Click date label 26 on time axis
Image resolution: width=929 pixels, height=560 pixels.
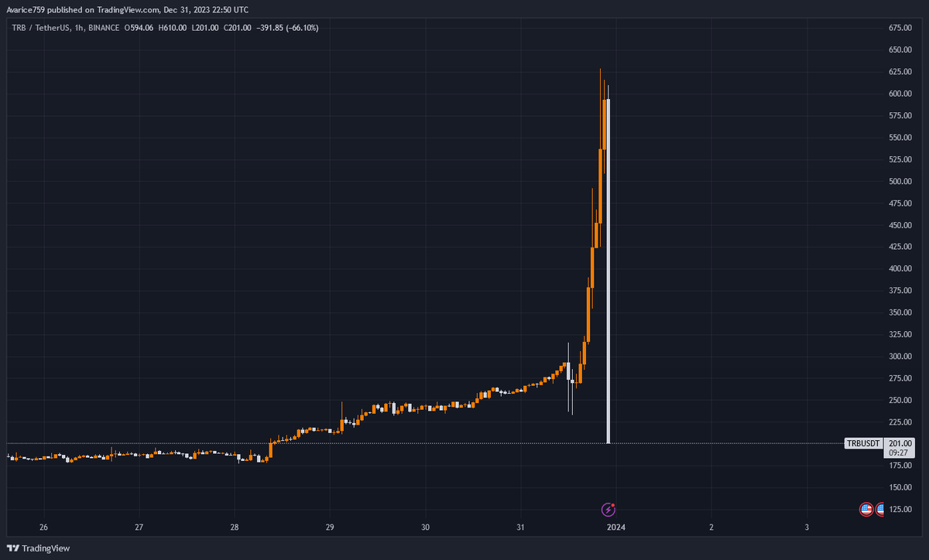point(43,528)
